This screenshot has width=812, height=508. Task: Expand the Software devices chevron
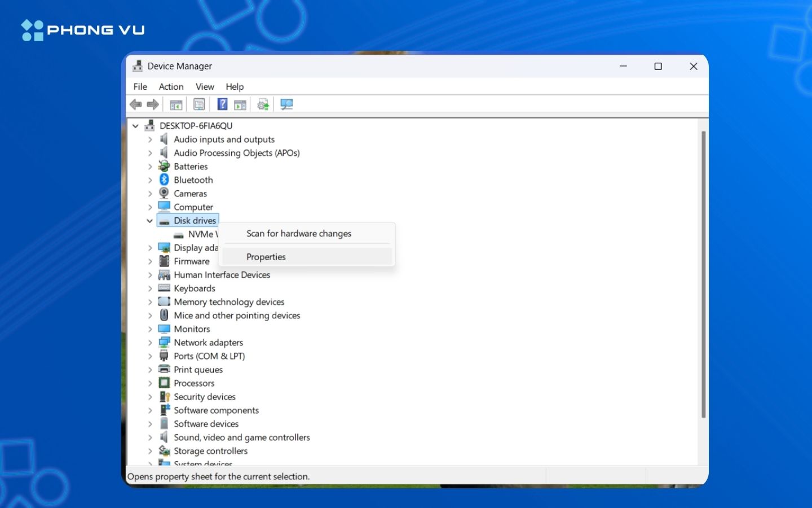pyautogui.click(x=150, y=424)
